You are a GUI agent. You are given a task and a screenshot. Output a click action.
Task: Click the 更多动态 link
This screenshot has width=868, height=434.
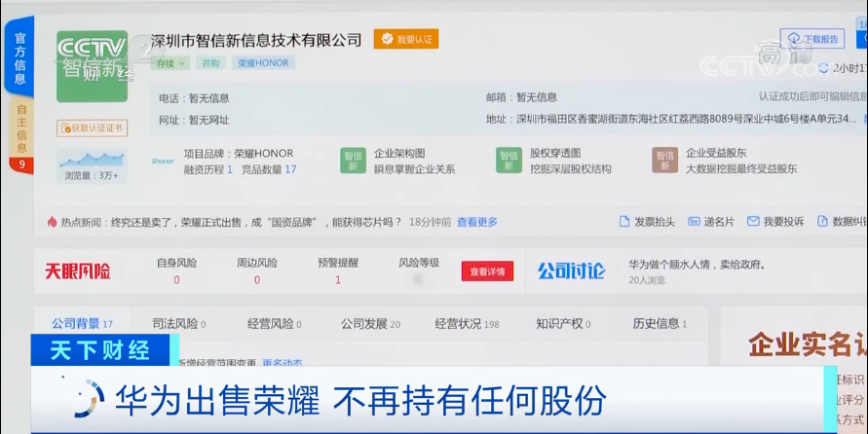pos(283,363)
